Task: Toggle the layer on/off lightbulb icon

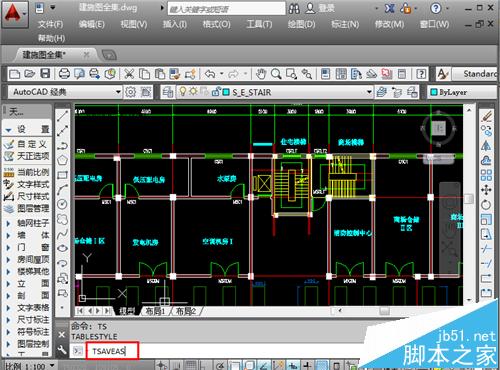Action: tap(182, 91)
